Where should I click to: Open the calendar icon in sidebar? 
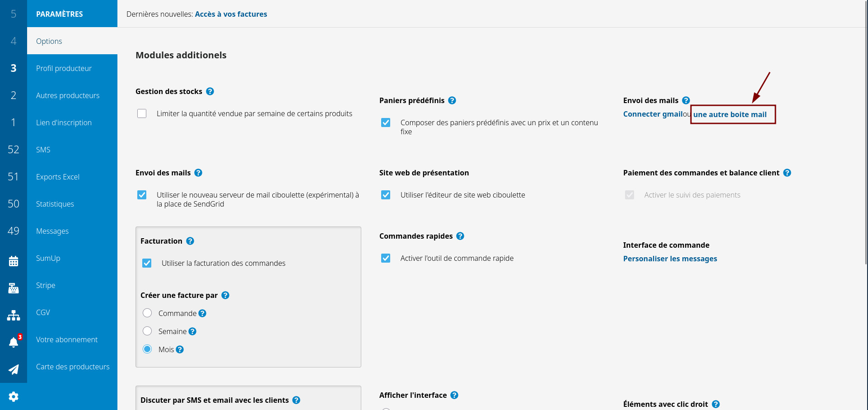coord(14,261)
